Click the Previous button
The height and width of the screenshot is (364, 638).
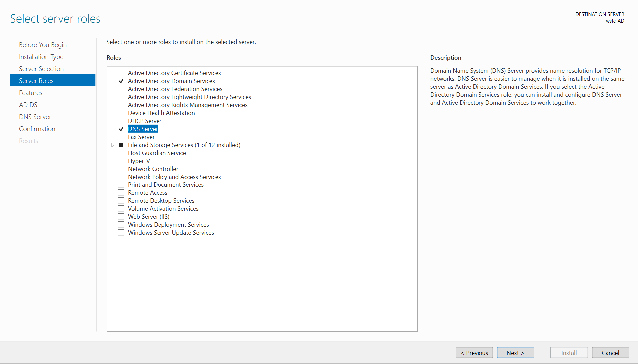[474, 353]
